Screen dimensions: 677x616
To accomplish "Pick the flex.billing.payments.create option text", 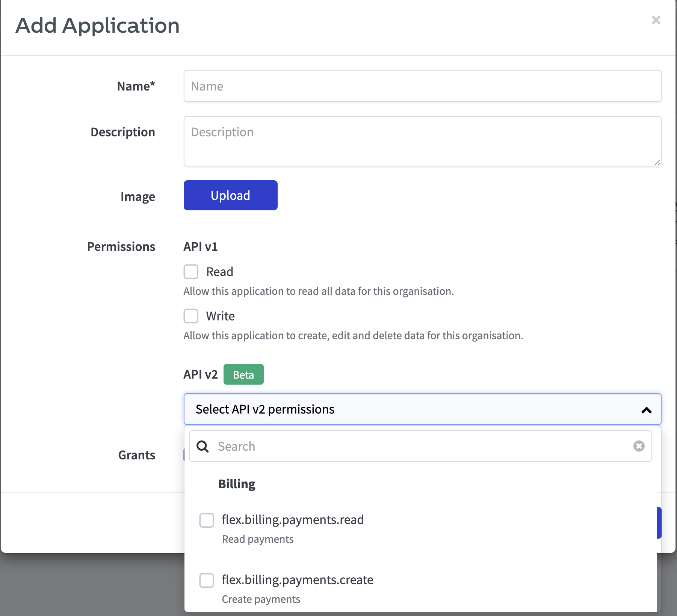I will 297,580.
